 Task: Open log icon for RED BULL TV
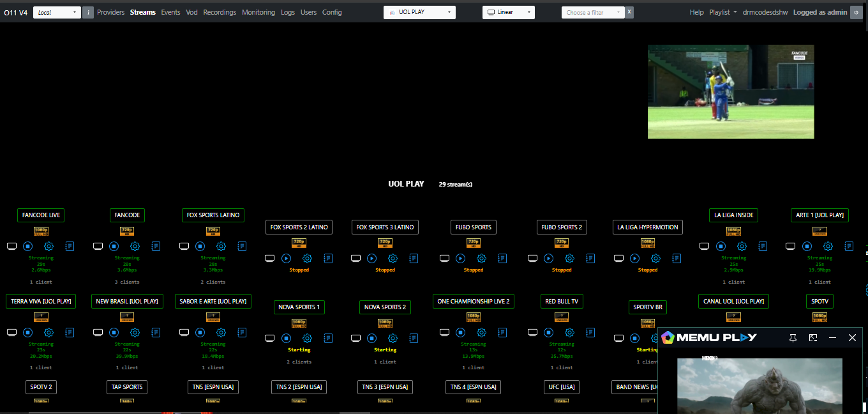[x=587, y=332]
